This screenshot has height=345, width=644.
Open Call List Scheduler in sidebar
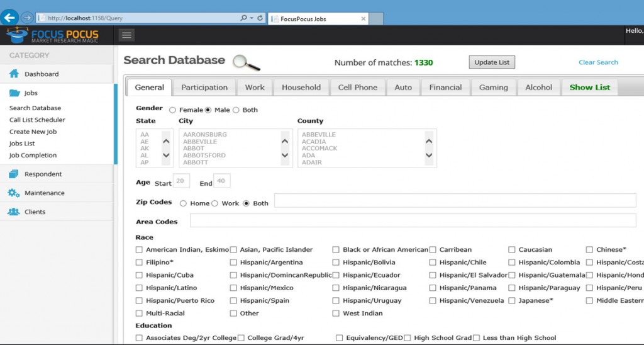[37, 120]
